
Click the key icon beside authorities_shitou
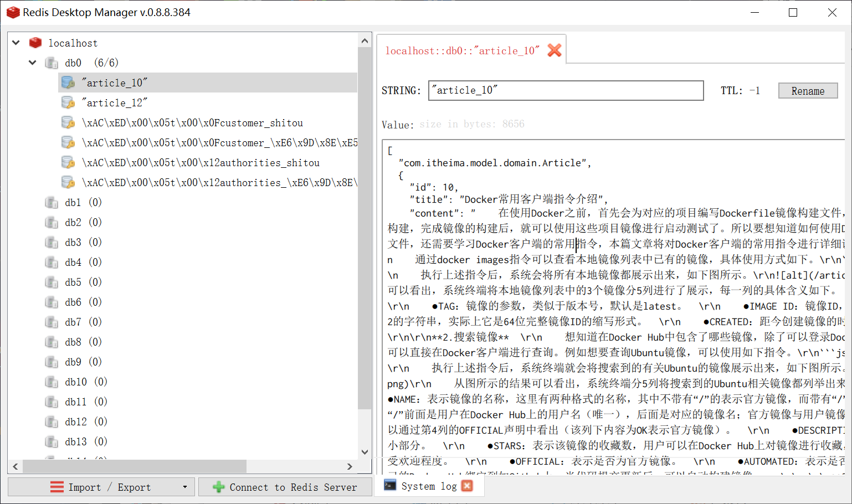tap(68, 162)
